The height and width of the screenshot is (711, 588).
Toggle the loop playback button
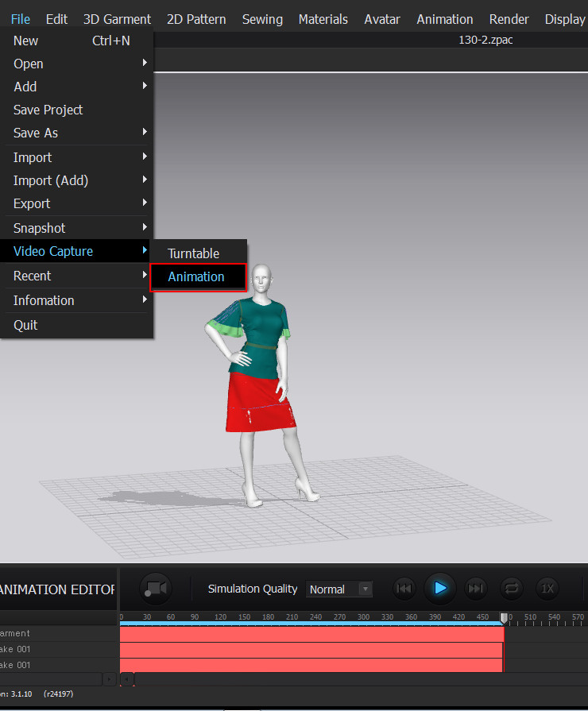coord(511,589)
